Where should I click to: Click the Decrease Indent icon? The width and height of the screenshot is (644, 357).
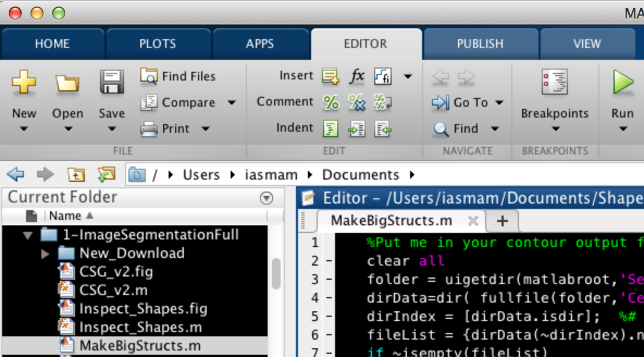pos(383,130)
